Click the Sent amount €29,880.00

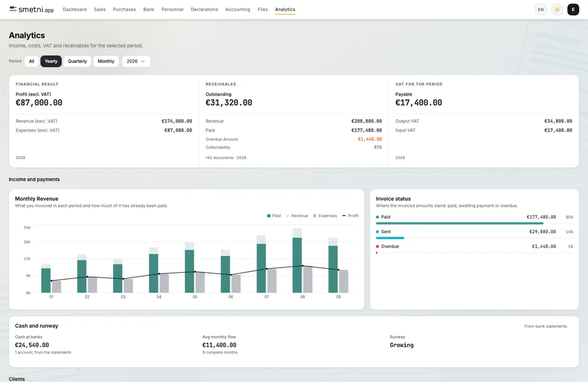(542, 231)
